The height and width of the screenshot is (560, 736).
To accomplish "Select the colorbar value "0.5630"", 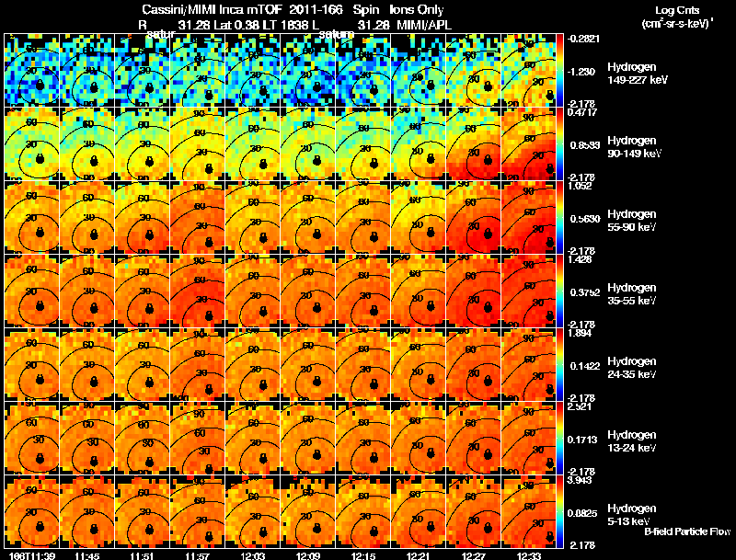I will 585,219.
